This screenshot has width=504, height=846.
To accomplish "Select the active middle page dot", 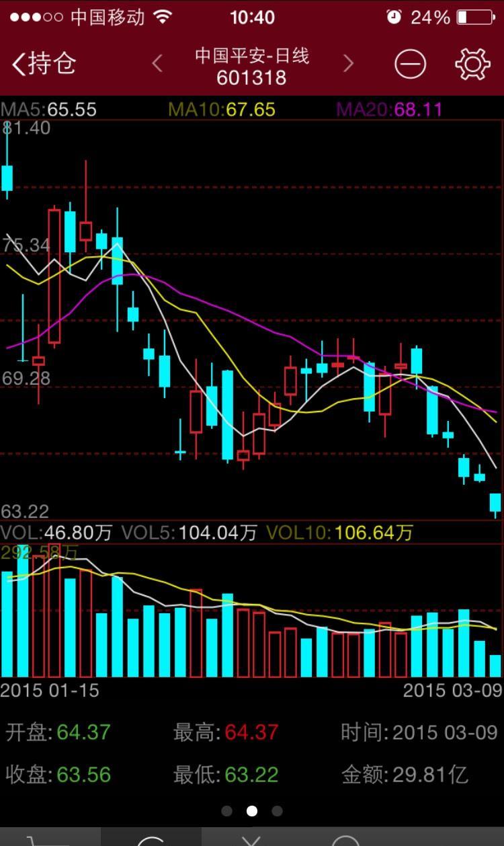I will 252,811.
